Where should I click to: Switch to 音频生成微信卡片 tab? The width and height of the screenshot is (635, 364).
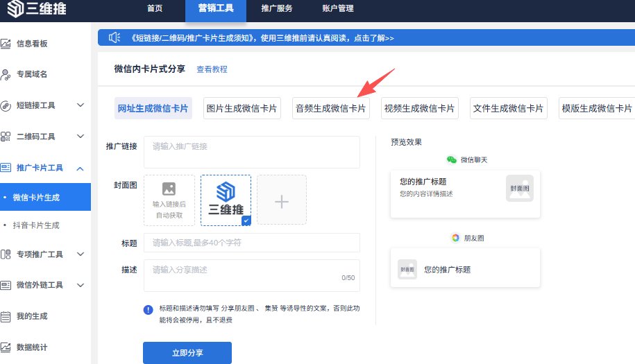(330, 108)
